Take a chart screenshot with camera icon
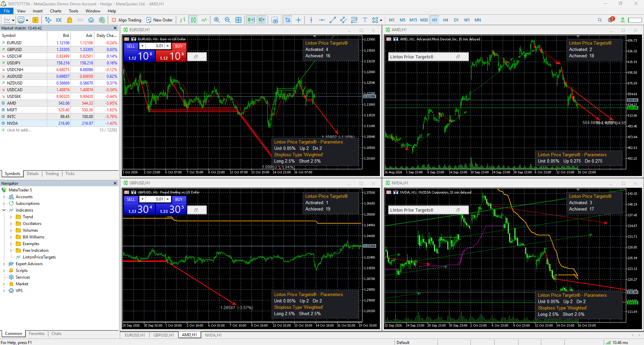Image resolution: width=644 pixels, height=345 pixels. [275, 20]
